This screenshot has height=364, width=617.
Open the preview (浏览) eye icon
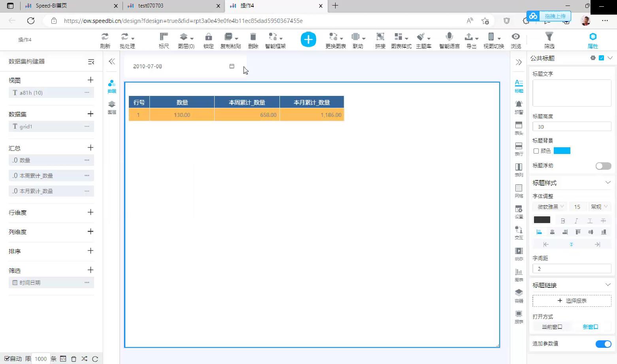tap(515, 37)
